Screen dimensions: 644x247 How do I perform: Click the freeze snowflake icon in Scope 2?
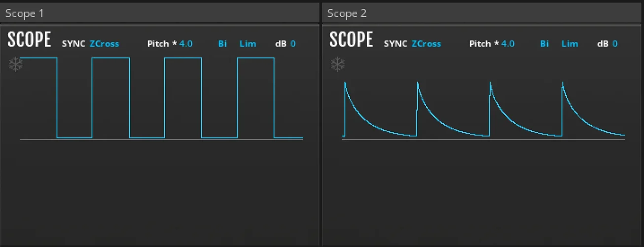[338, 65]
